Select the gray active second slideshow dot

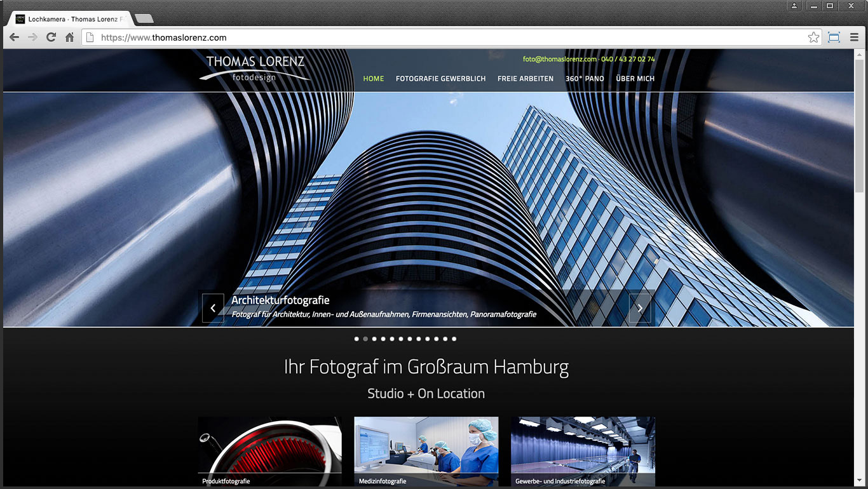(365, 339)
